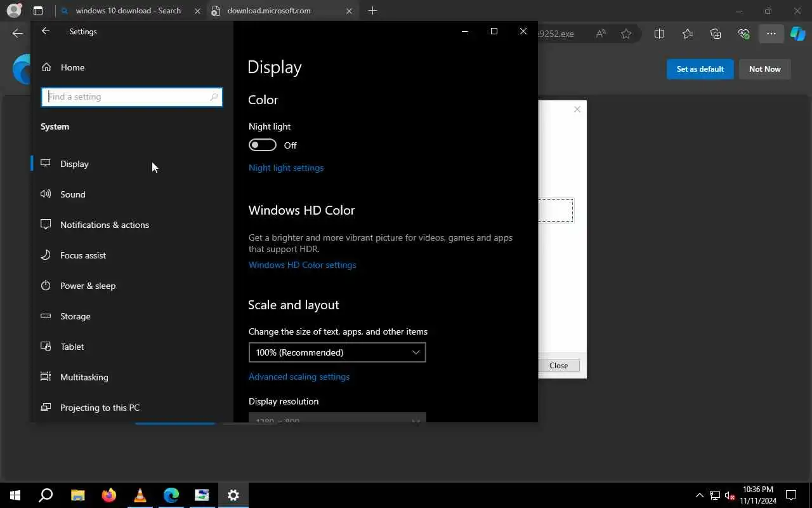Click Not Now button in Edge
The image size is (812, 508).
(x=764, y=69)
